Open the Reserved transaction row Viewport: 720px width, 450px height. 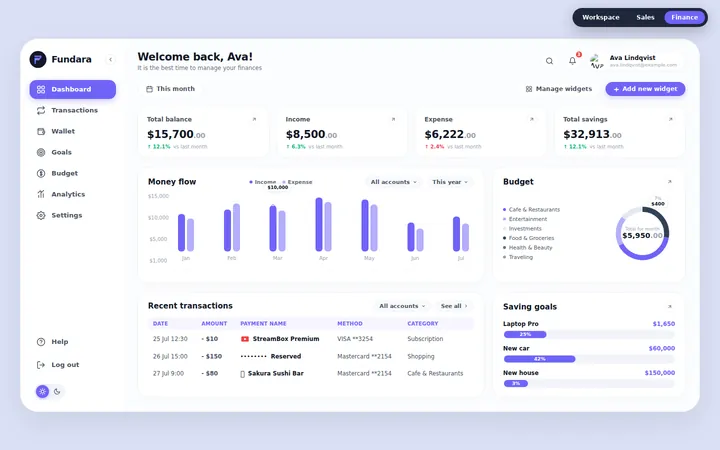pyautogui.click(x=310, y=356)
